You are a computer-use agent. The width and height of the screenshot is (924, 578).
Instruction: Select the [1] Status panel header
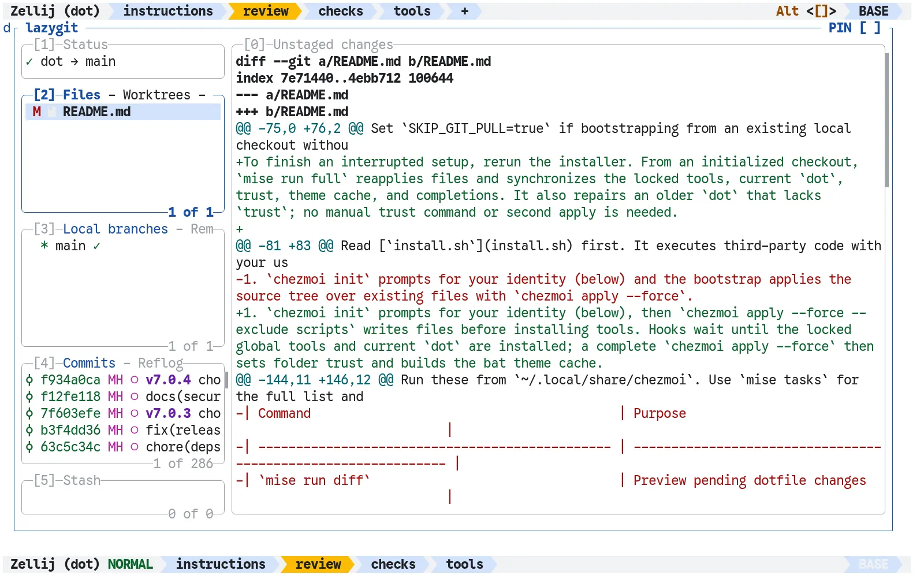point(71,45)
